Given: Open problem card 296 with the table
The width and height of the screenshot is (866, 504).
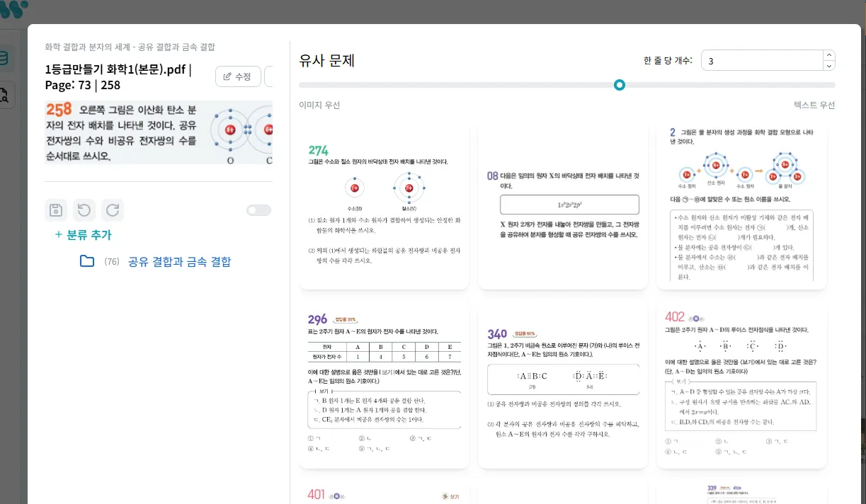Looking at the screenshot, I should pos(384,386).
